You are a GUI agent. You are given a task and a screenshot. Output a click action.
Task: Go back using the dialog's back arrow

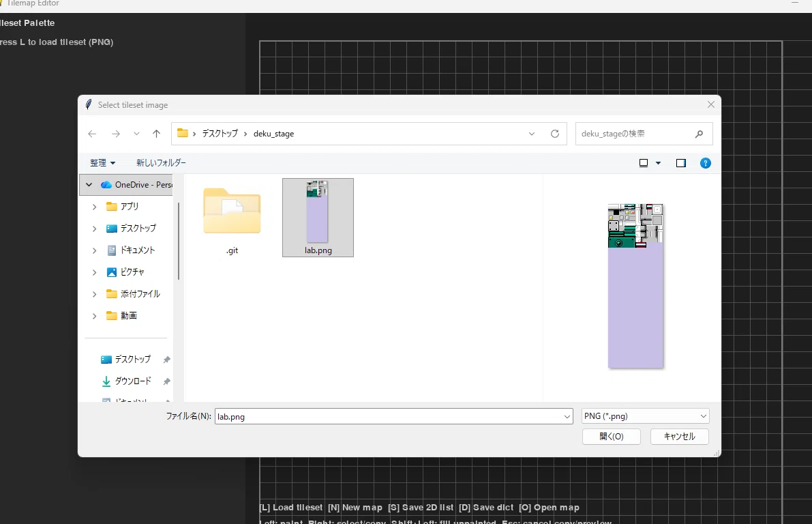pos(92,134)
